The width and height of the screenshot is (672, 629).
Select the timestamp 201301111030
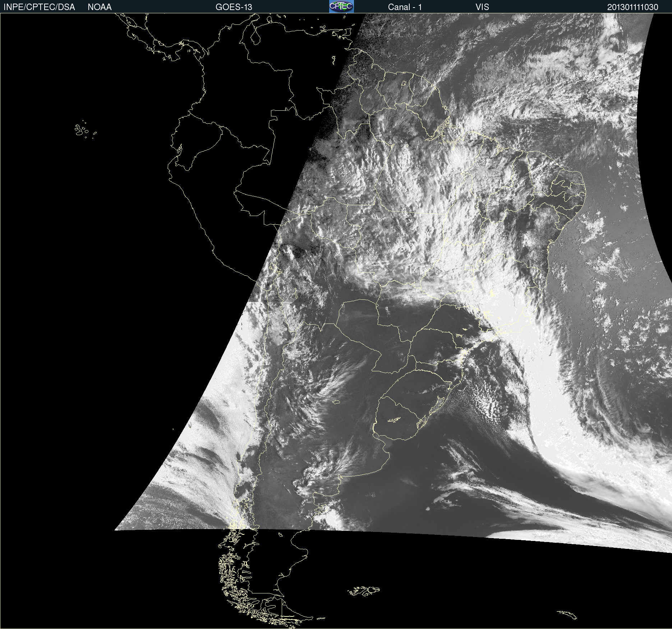pos(633,7)
